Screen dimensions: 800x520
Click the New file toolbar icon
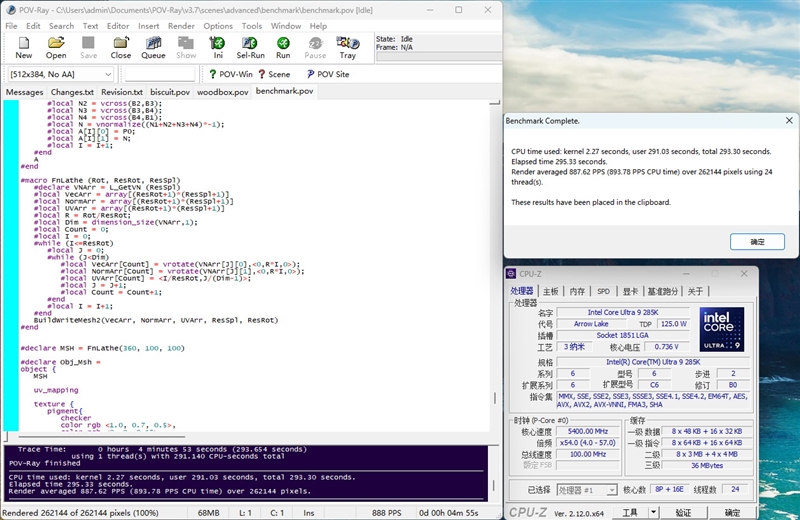click(23, 48)
